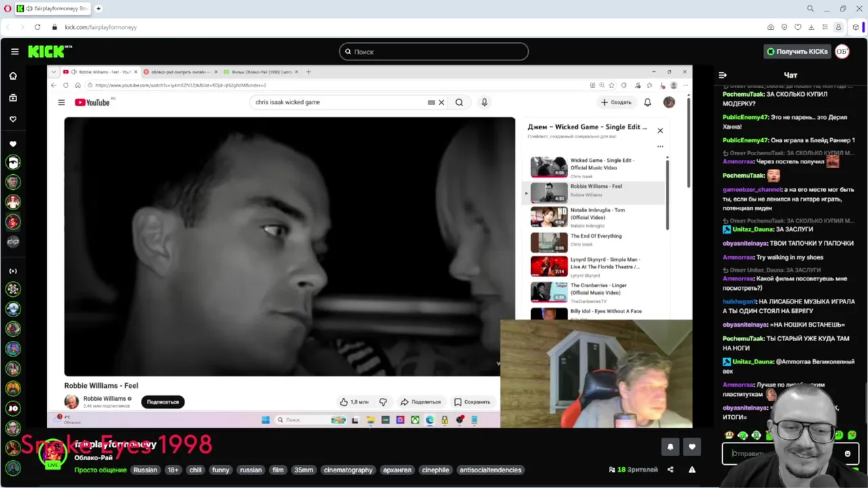Screen dimensions: 868x488
Task: Open the browse icon in Kick sidebar
Action: pos(13,98)
